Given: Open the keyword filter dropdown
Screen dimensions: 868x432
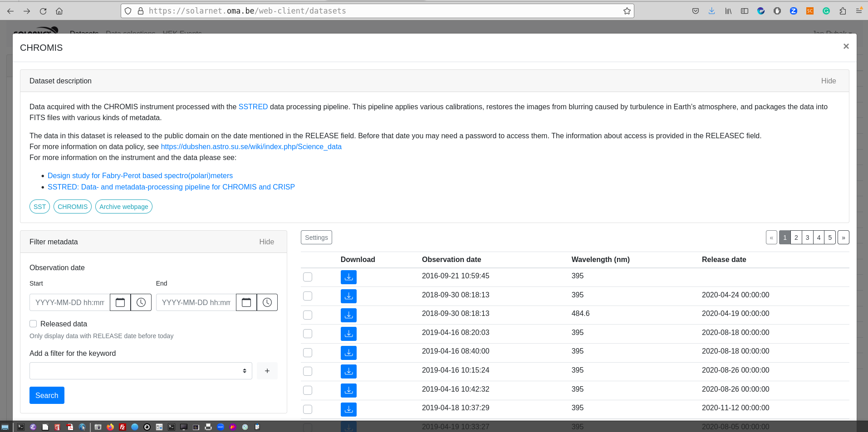Looking at the screenshot, I should 141,371.
